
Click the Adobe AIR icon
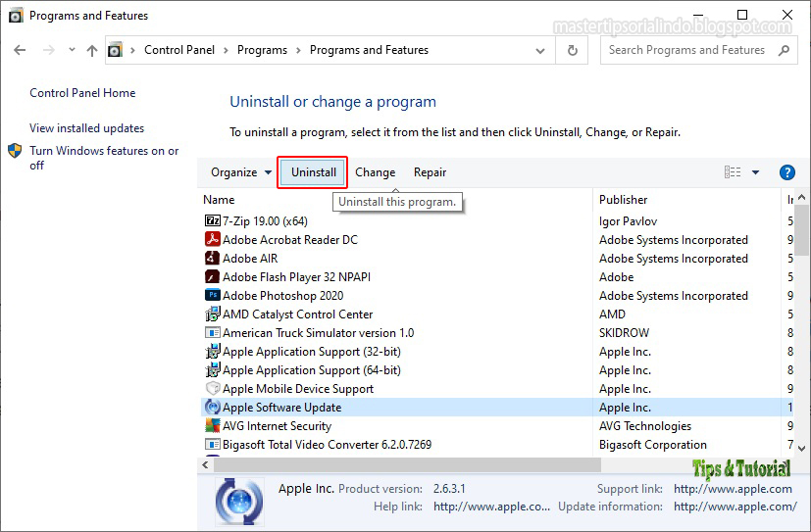[213, 259]
